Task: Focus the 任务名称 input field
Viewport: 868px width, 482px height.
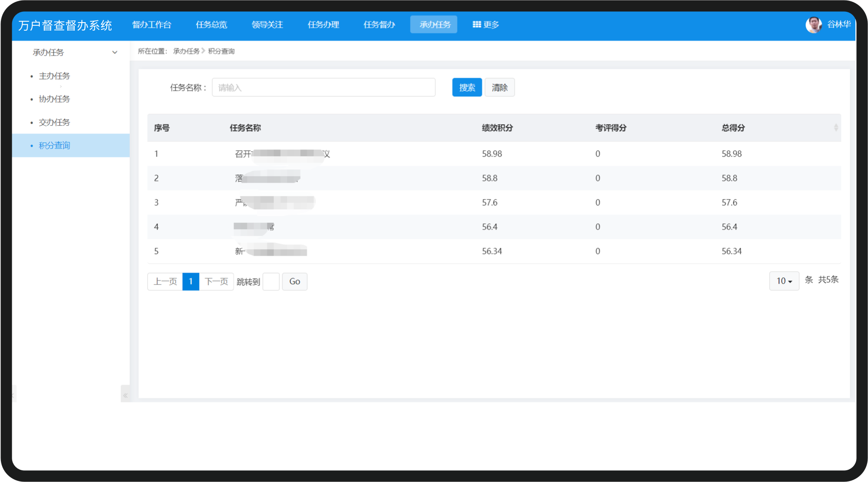Action: 324,87
